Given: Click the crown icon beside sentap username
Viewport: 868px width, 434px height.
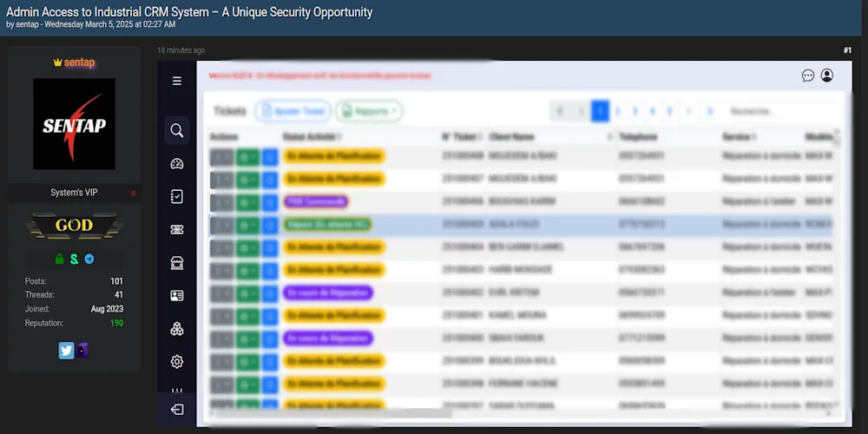Looking at the screenshot, I should click(57, 62).
